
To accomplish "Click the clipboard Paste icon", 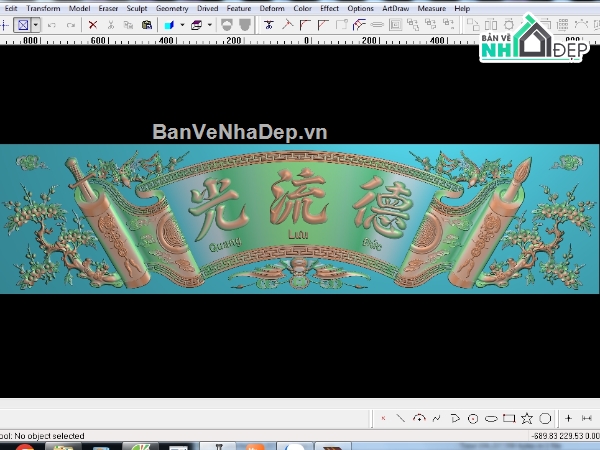I will tap(147, 25).
